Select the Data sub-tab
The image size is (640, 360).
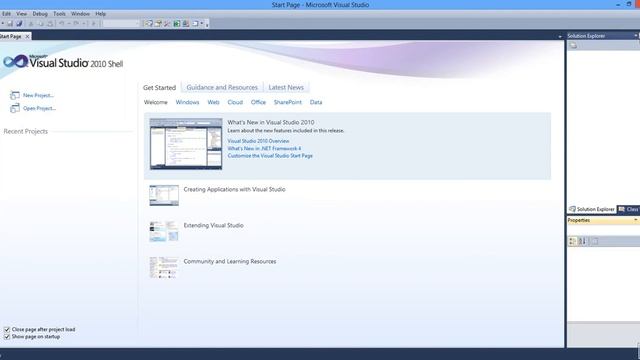(x=316, y=102)
